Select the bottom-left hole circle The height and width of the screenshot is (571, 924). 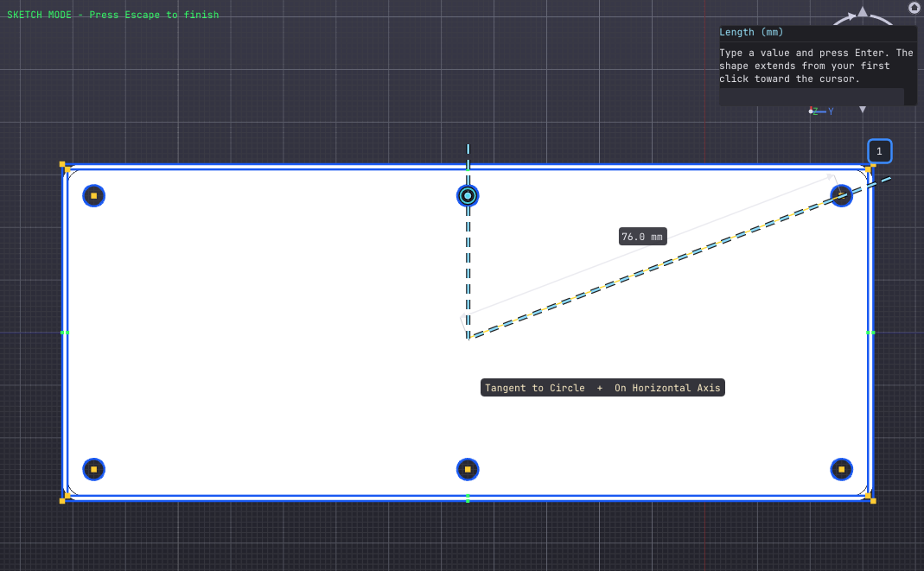tap(93, 470)
